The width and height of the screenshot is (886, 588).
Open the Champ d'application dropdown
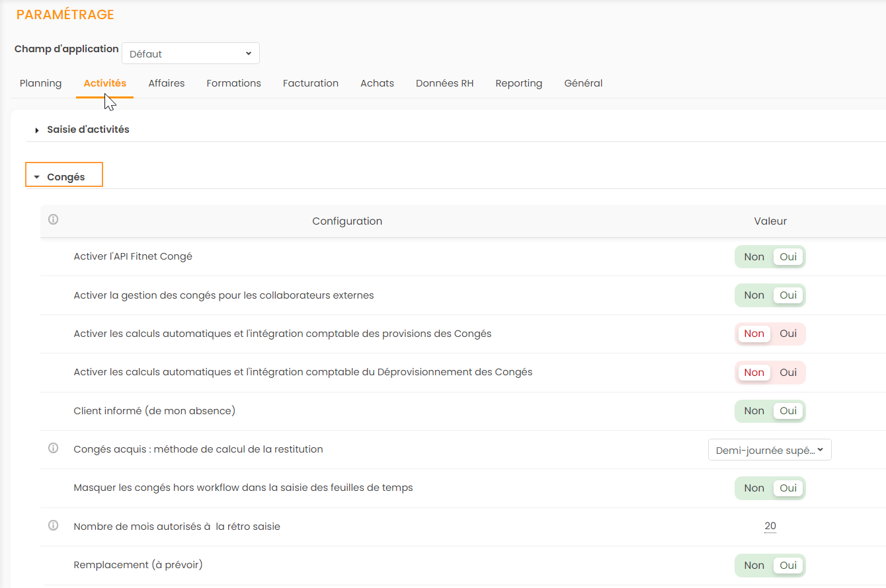tap(190, 54)
